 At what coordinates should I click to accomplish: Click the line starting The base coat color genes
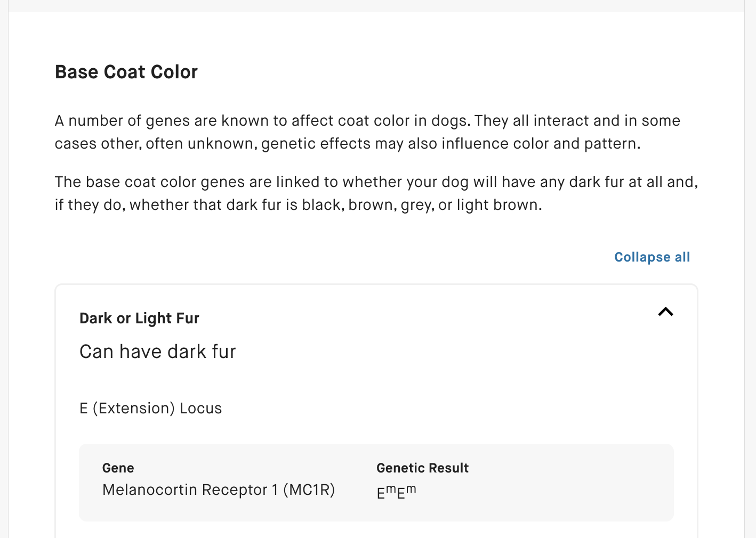point(376,182)
